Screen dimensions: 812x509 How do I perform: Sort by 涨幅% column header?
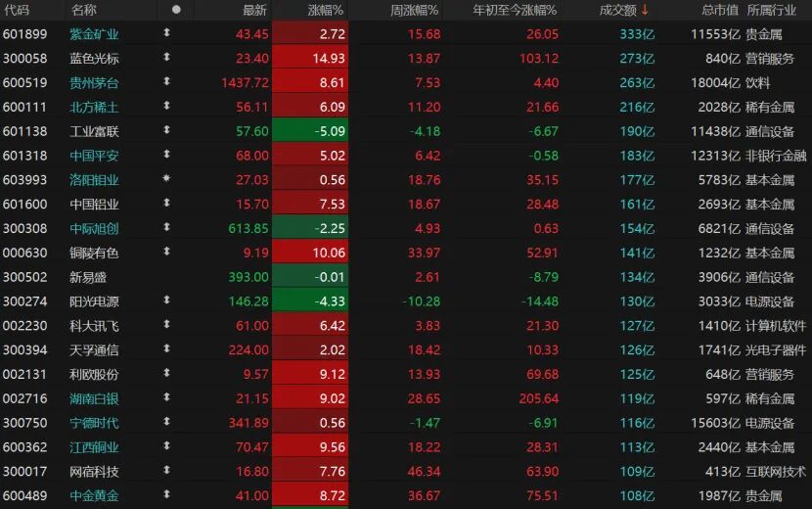pos(326,10)
